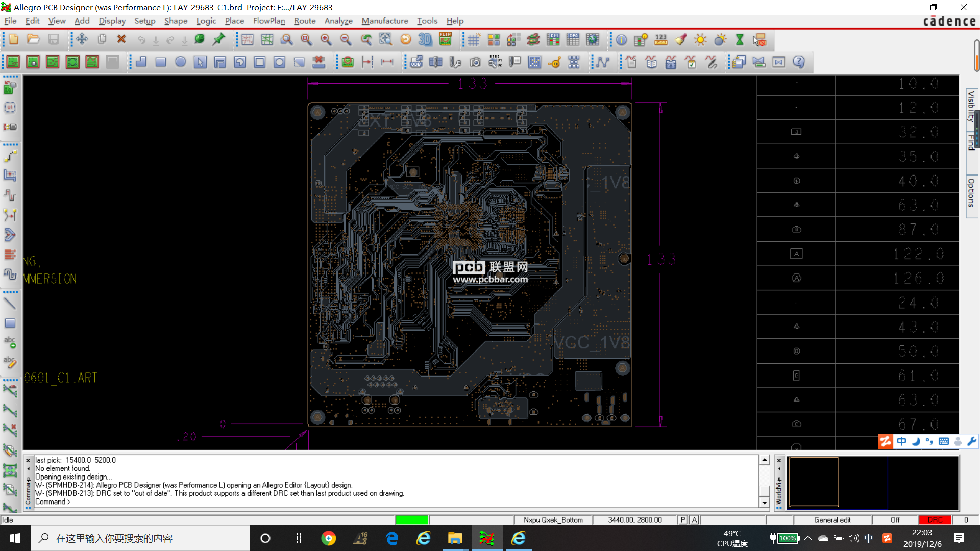Open the File menu
980x551 pixels.
(10, 21)
